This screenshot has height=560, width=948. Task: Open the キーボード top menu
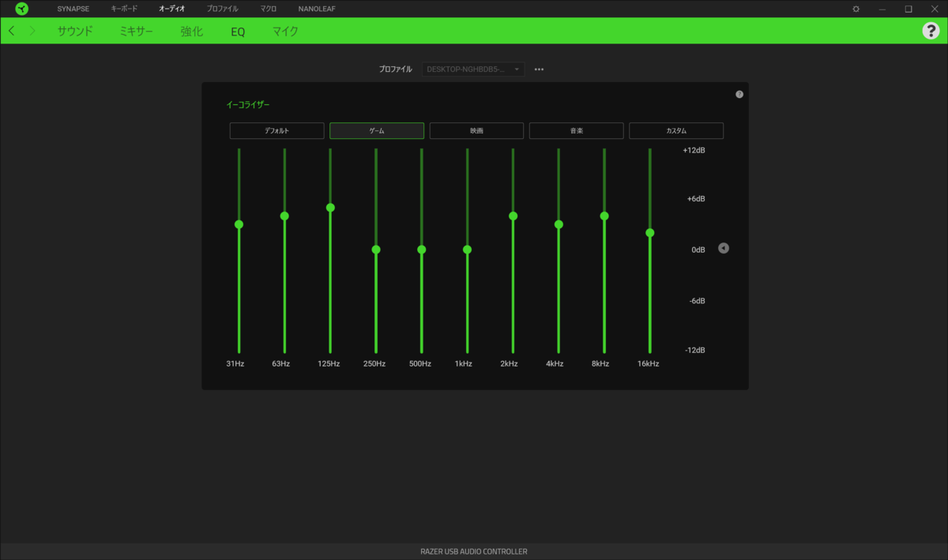124,9
